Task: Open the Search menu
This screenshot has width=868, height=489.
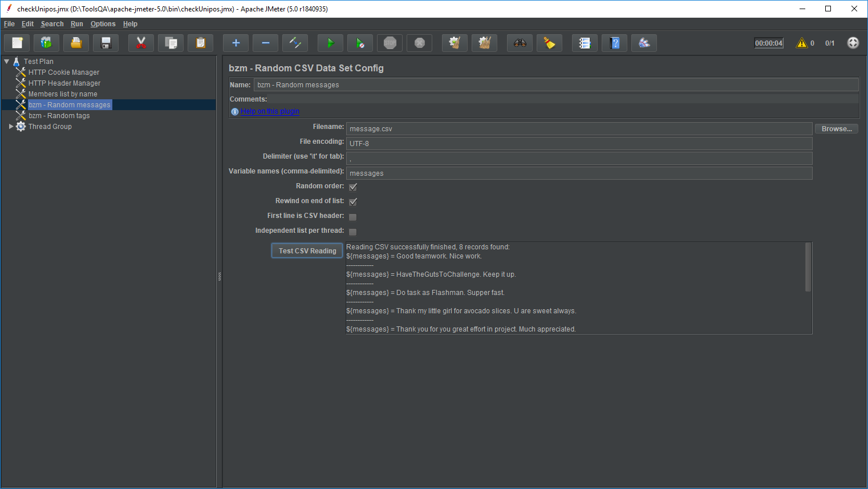Action: click(52, 24)
